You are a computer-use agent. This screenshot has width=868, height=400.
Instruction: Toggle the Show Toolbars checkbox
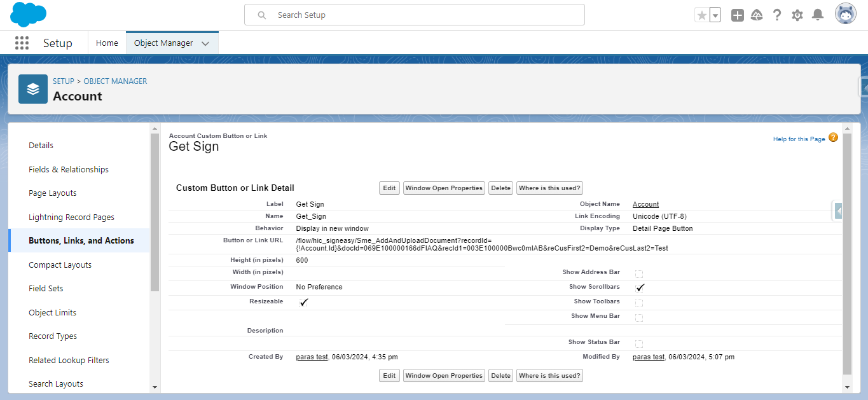(x=639, y=303)
